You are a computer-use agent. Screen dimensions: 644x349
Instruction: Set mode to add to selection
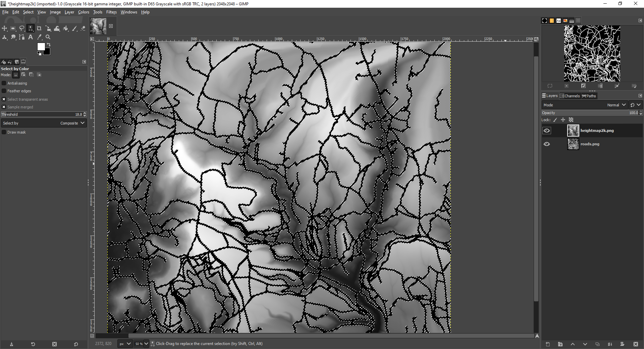pyautogui.click(x=23, y=74)
